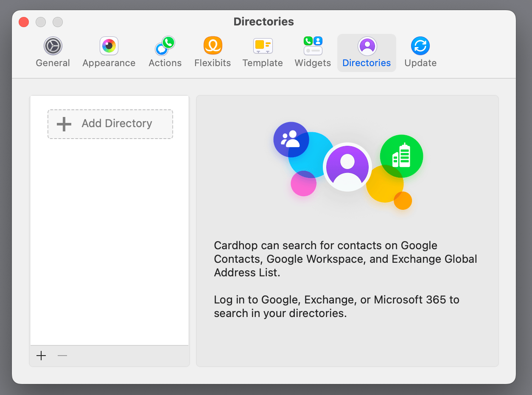Click the 'Cardhop can search for contacts' text
Viewport: 532px width, 395px height.
pos(345,259)
